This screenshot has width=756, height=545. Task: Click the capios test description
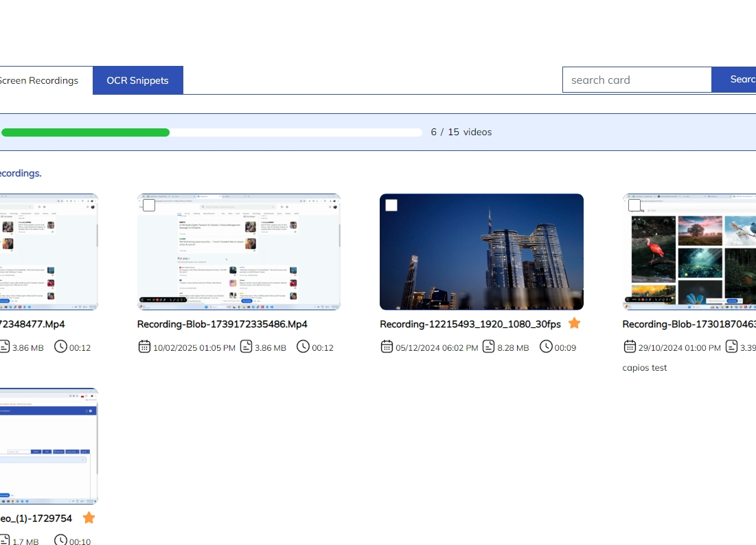point(645,368)
